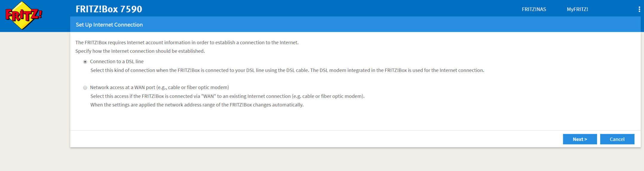The image size is (644, 171).
Task: Cancel the Internet connection setup
Action: (617, 139)
